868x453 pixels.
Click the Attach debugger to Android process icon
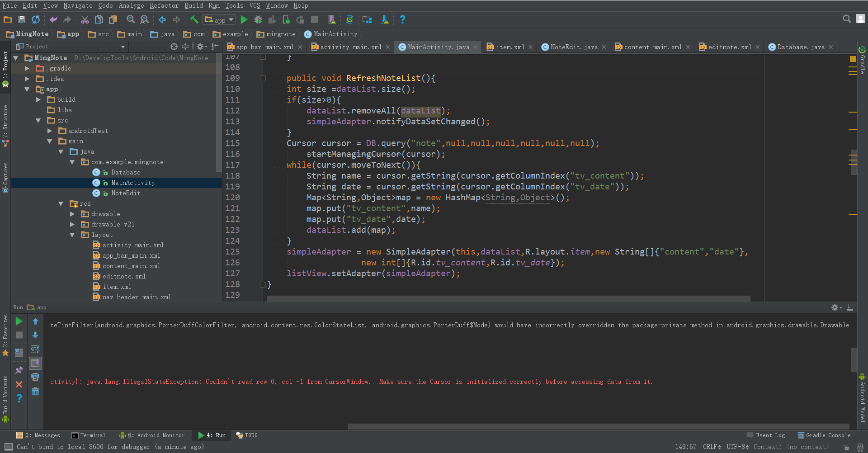point(286,19)
